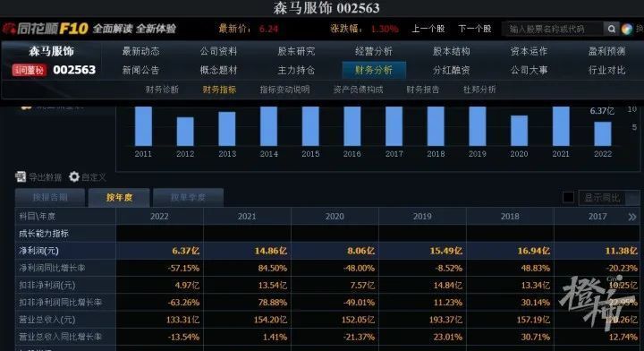Click the 78.88% growth cell
The image size is (644, 351).
[272, 302]
